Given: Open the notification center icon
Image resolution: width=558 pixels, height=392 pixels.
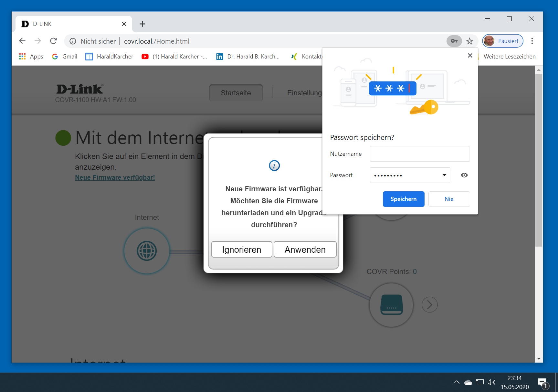Looking at the screenshot, I should [543, 383].
